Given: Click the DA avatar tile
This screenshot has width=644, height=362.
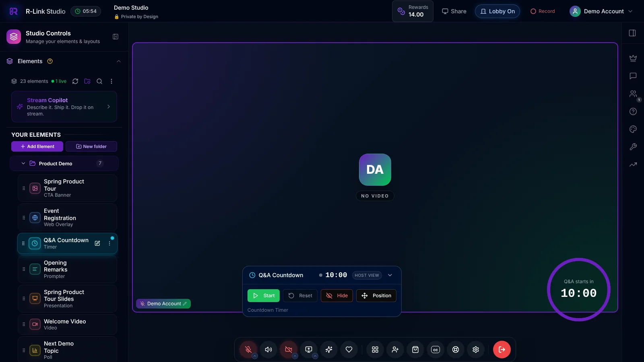Looking at the screenshot, I should point(375,170).
